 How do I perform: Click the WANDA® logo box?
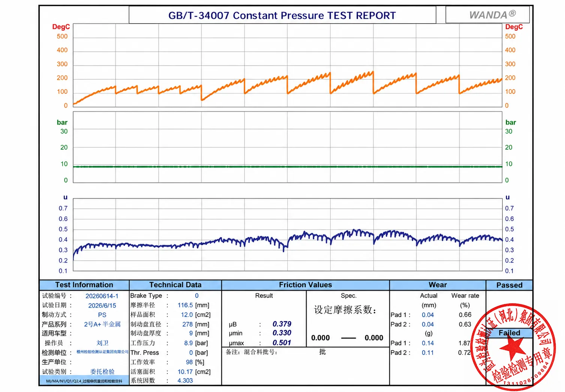pyautogui.click(x=487, y=15)
